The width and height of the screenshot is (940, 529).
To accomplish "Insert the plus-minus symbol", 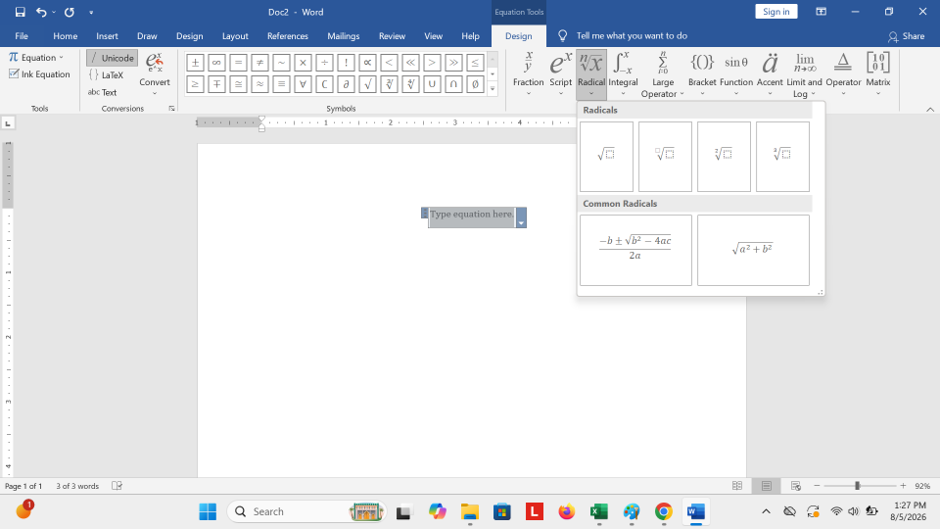I will click(x=195, y=62).
